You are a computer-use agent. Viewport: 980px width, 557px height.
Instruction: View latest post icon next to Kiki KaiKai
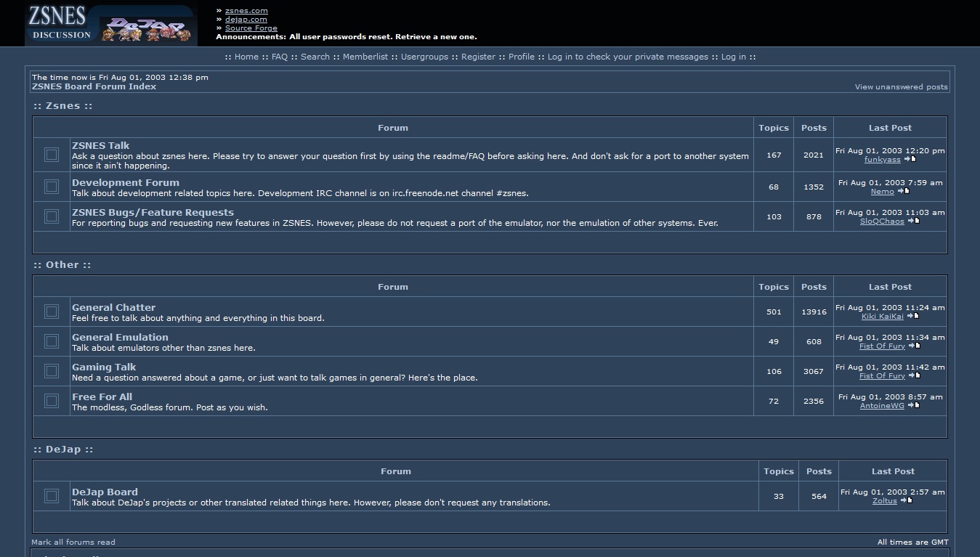pyautogui.click(x=912, y=316)
